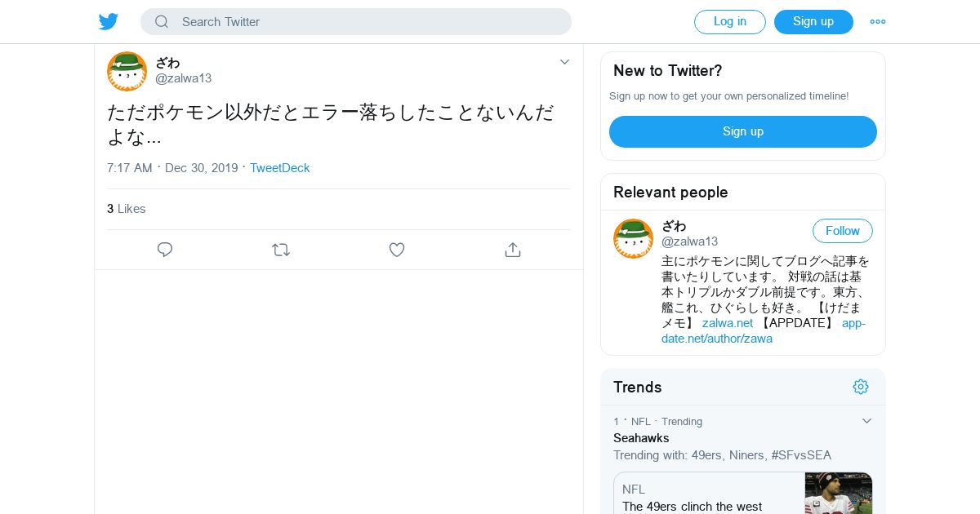The width and height of the screenshot is (980, 514).
Task: Reply to the tweet
Action: [165, 250]
